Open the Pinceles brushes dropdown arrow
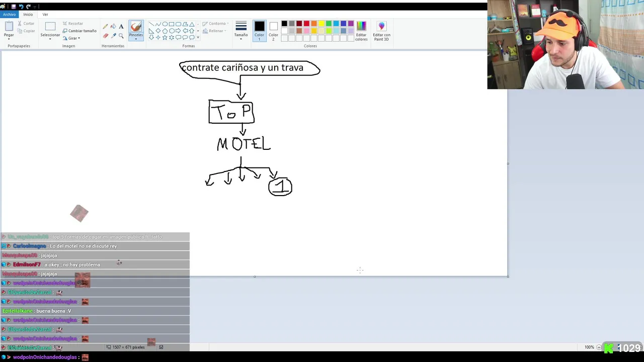The height and width of the screenshot is (362, 644). click(x=136, y=39)
